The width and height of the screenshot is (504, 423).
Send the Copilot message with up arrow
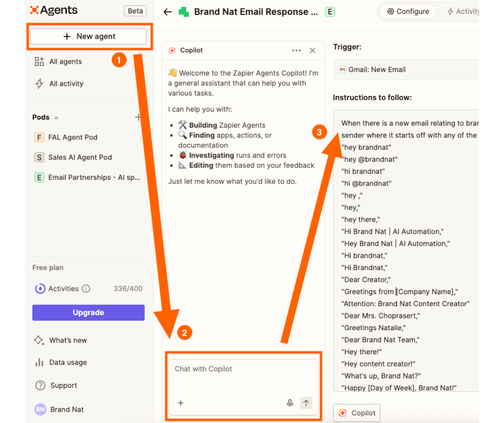(306, 403)
